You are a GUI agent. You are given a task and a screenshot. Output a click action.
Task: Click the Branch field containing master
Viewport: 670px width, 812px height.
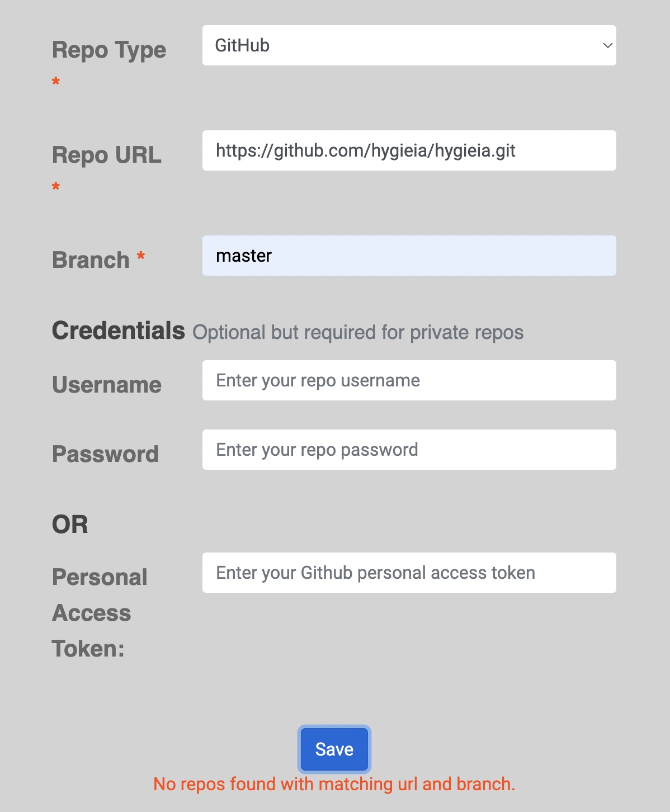[x=409, y=256]
